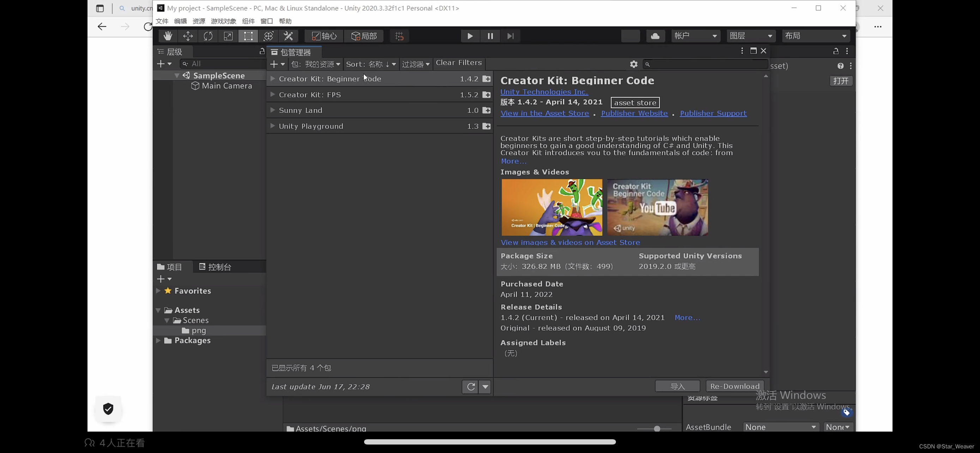This screenshot has height=453, width=980.
Task: Open the 组件 menu
Action: tap(248, 21)
